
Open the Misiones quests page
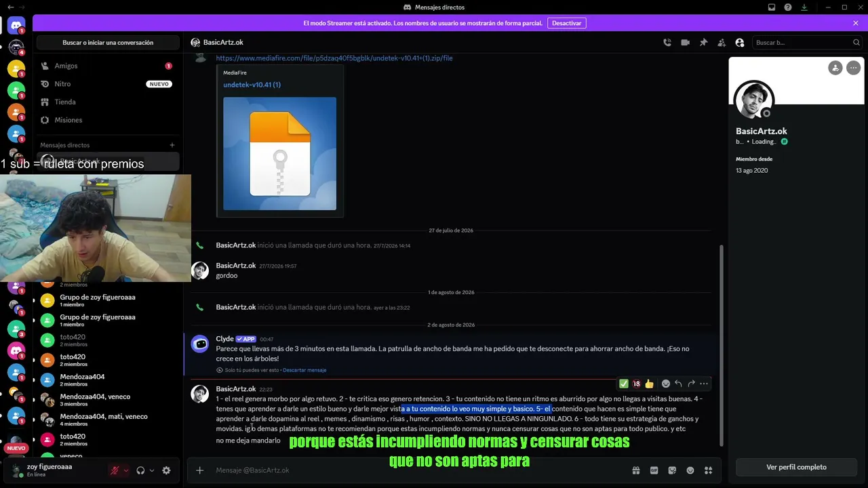[106, 120]
